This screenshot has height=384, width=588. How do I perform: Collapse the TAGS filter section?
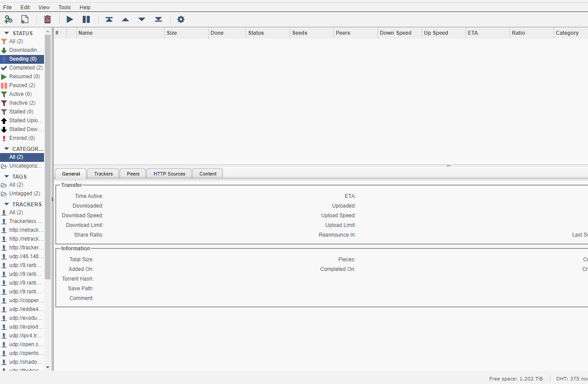[x=7, y=176]
